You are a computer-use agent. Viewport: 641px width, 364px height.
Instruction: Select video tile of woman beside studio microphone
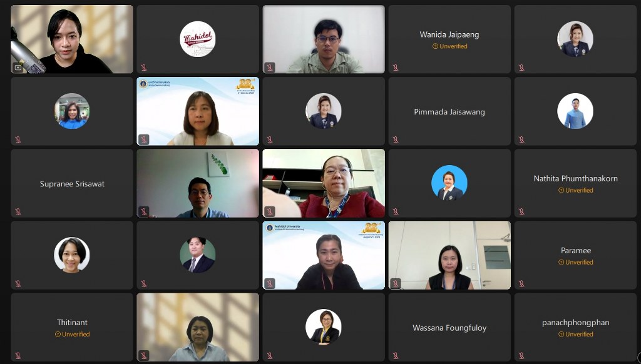click(72, 39)
